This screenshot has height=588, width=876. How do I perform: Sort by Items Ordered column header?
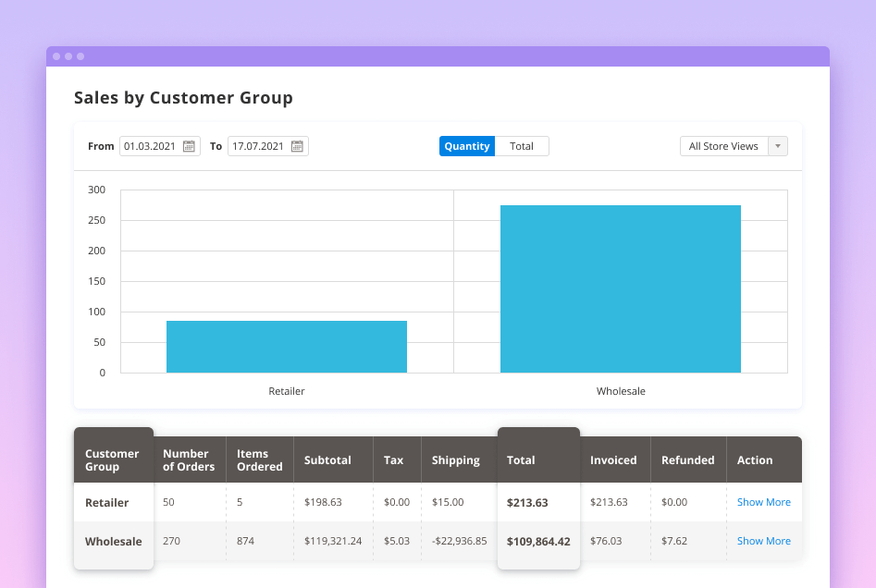pyautogui.click(x=259, y=460)
